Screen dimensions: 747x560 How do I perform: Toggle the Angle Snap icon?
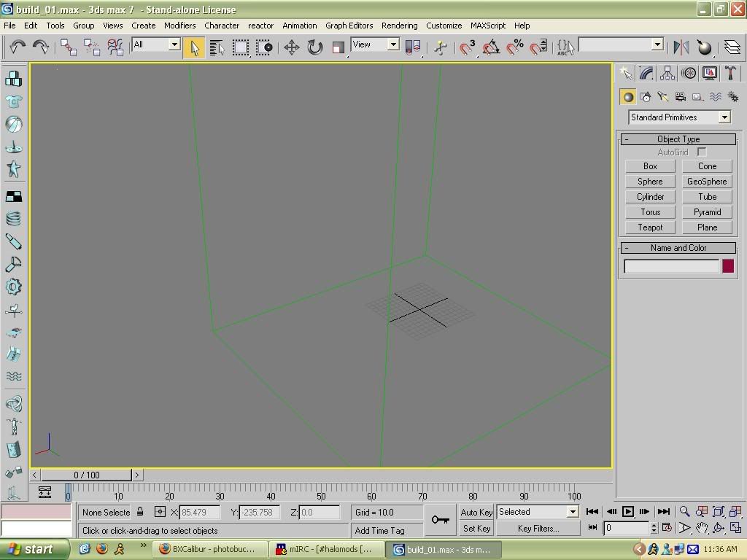tap(491, 47)
